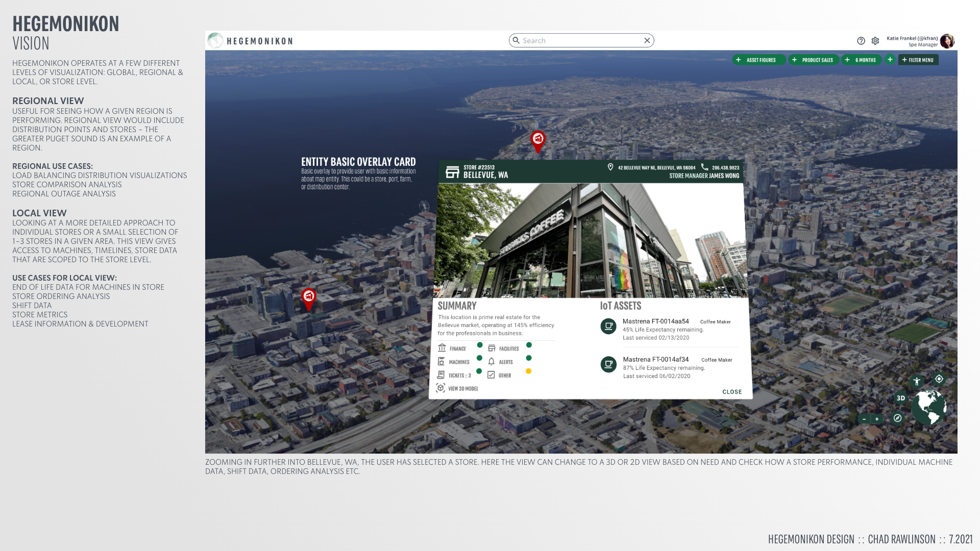Expand the 6 Months time range chip
This screenshot has height=551, width=980.
click(x=862, y=60)
